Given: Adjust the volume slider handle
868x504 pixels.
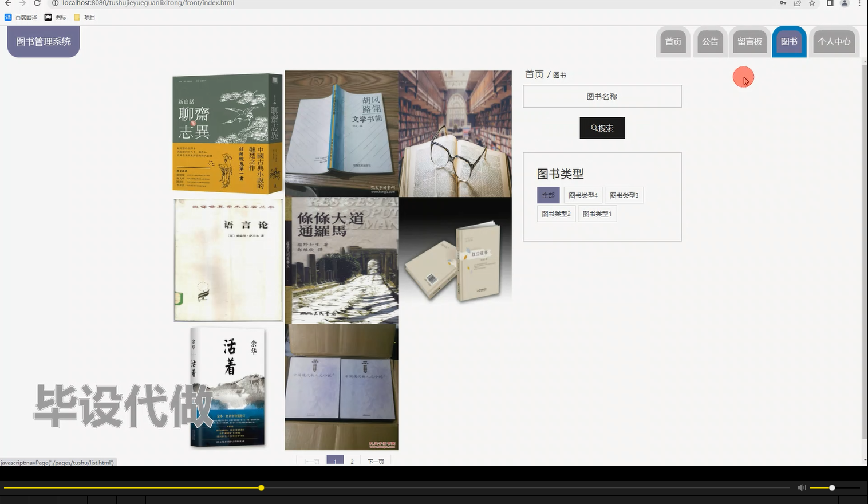Looking at the screenshot, I should point(832,487).
